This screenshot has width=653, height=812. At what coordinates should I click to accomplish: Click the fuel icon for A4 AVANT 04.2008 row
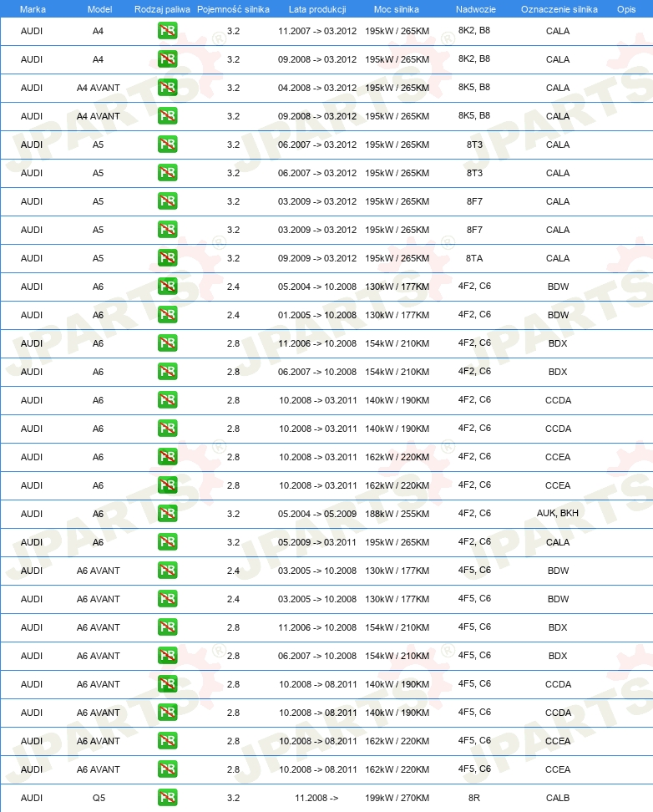167,88
